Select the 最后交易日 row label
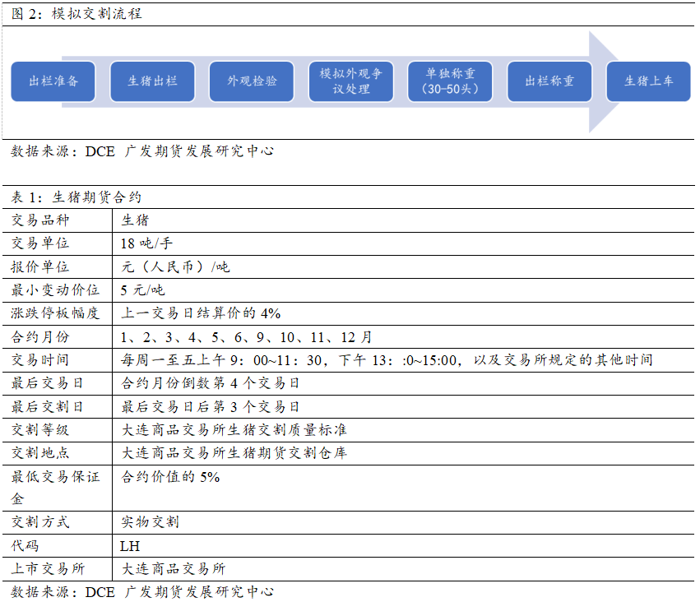The width and height of the screenshot is (700, 602). tap(48, 383)
